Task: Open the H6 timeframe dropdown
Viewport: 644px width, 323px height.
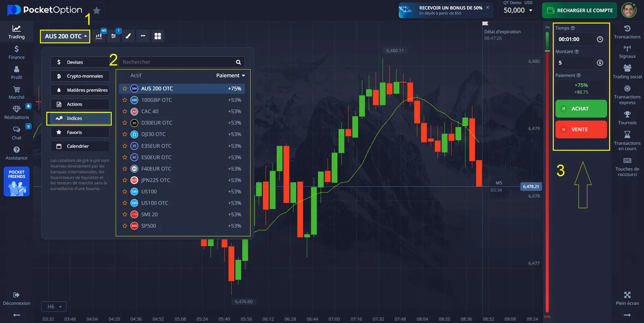Action: [54, 307]
